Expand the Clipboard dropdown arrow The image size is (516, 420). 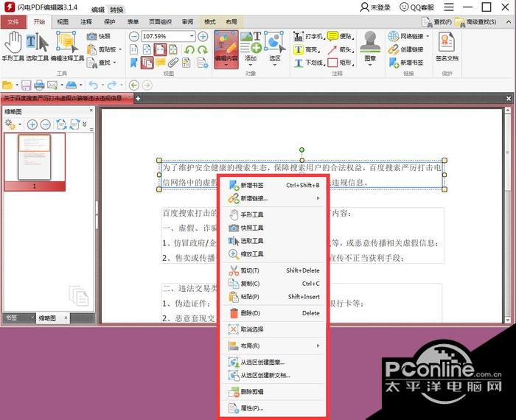[120, 49]
